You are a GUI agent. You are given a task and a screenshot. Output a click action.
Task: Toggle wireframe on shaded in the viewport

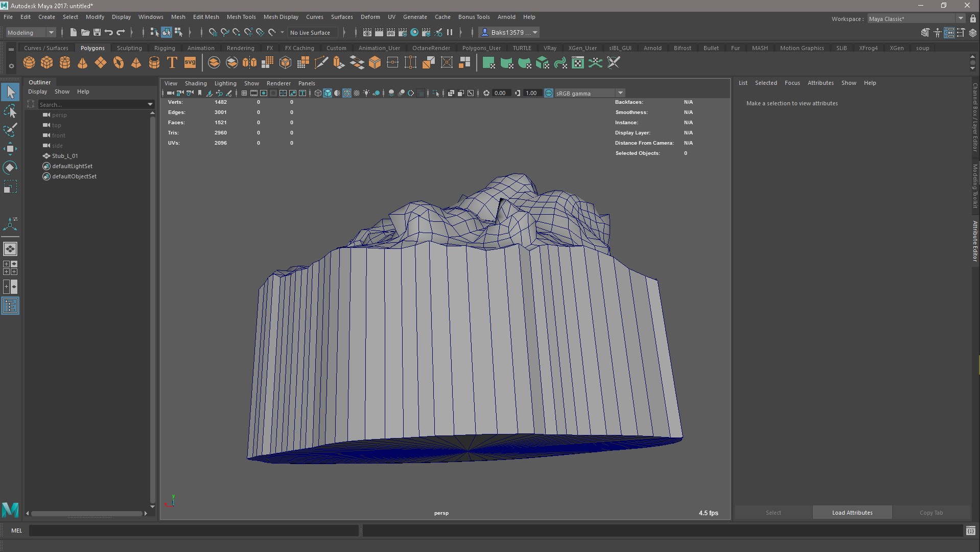[x=347, y=93]
